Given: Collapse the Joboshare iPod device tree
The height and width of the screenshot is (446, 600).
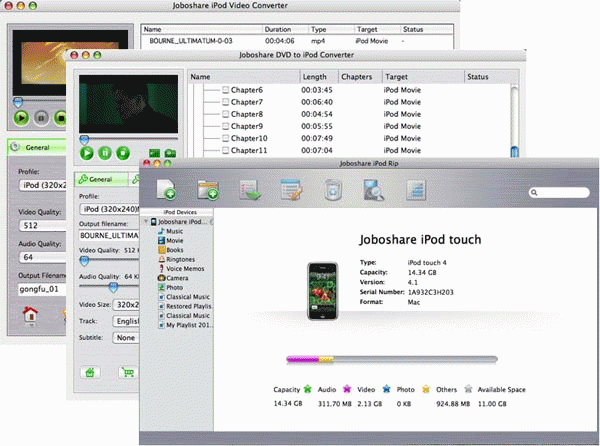Looking at the screenshot, I should pos(146,221).
